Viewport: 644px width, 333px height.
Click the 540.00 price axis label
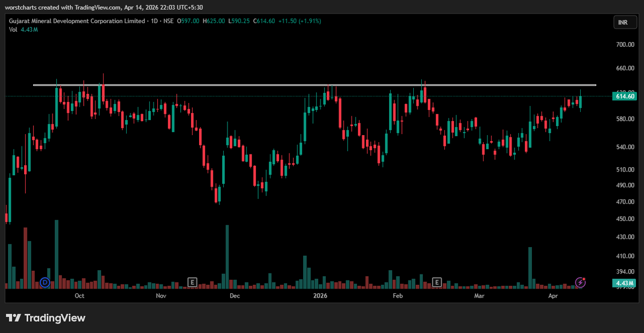tap(626, 146)
